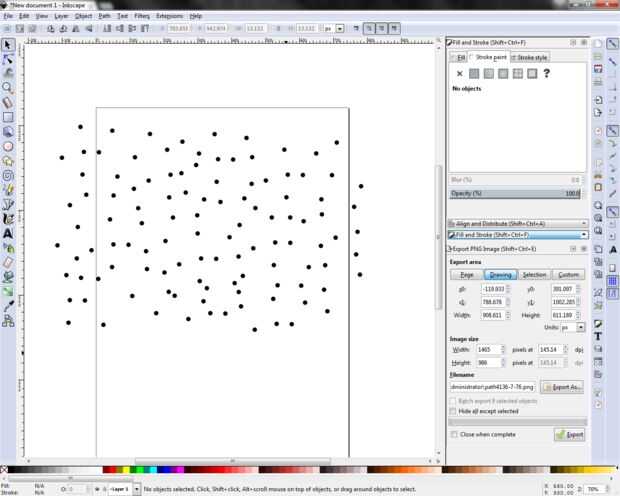Screen dimensions: 620x496
Task: Select the Text tool (A)
Action: (x=8, y=233)
